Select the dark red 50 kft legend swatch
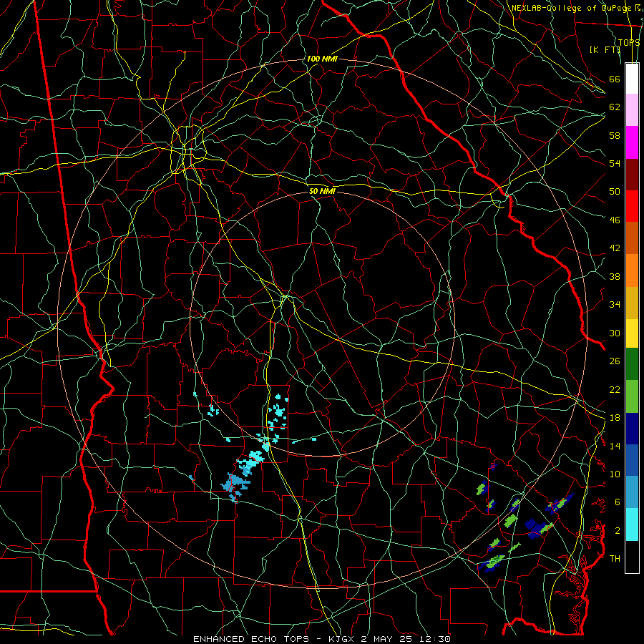The width and height of the screenshot is (644, 644). (x=632, y=174)
